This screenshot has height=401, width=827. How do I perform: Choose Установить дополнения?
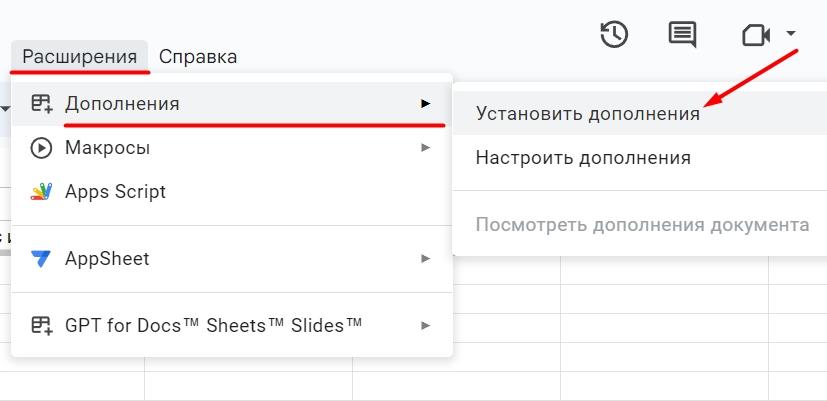click(x=587, y=113)
